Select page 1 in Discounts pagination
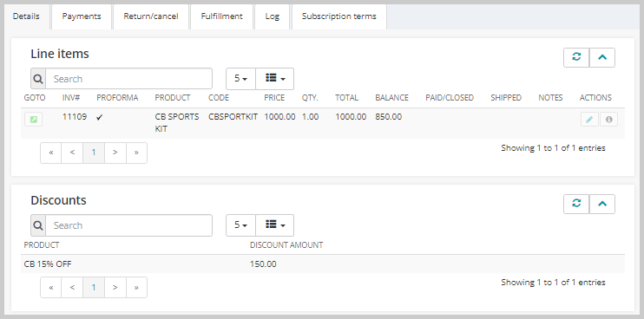 94,288
